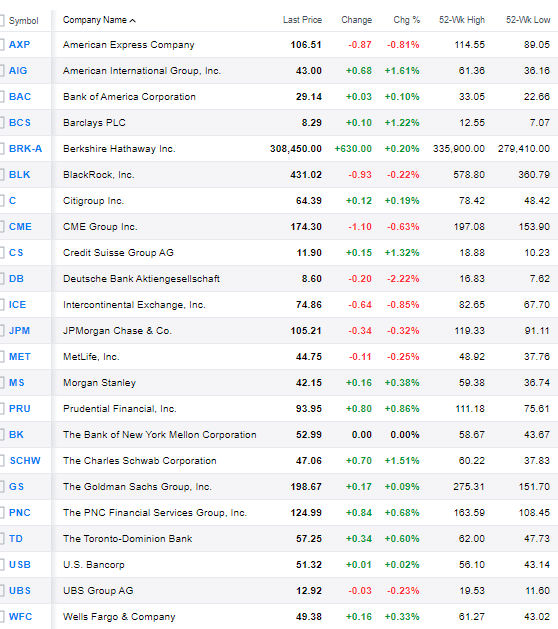Viewport: 558px width, 629px height.
Task: Check the box for AIG row
Action: 2,71
